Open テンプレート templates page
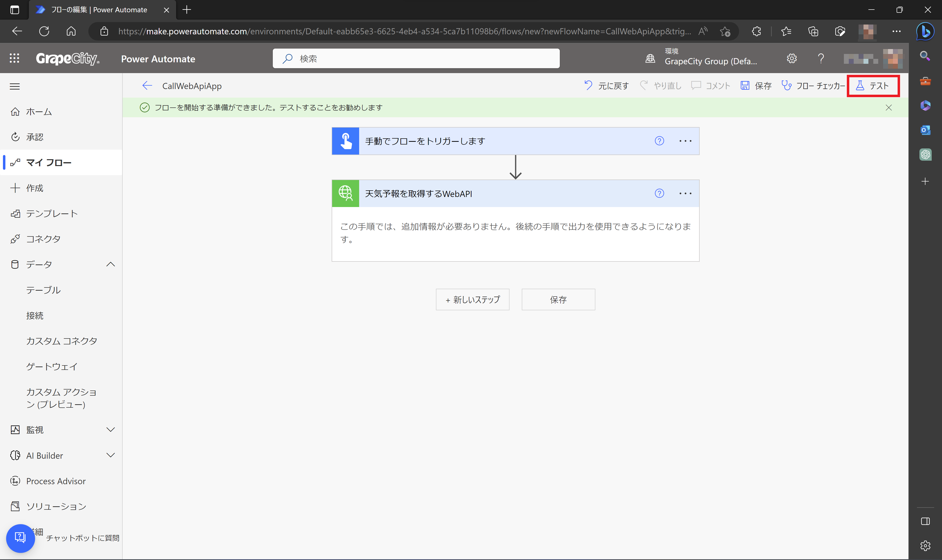The height and width of the screenshot is (560, 942). point(61,213)
